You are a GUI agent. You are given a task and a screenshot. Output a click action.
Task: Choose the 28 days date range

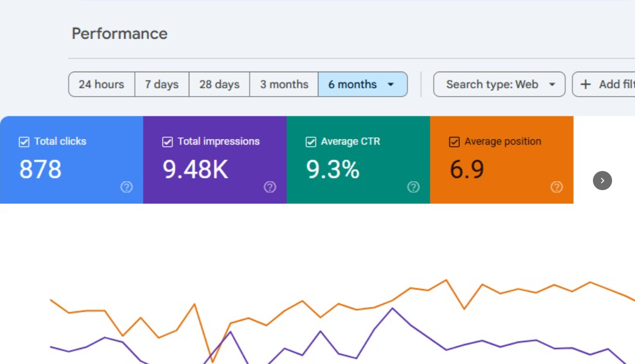(219, 85)
